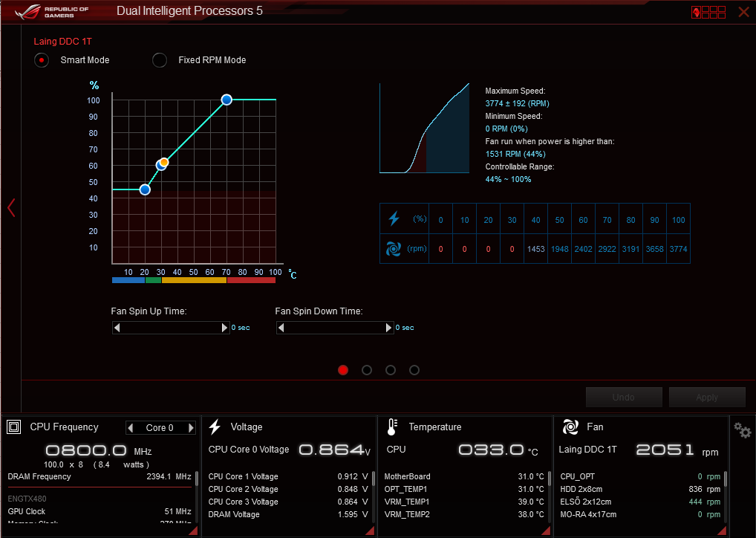Viewport: 756px width, 538px height.
Task: Click the VRM_TEMP1 temperature row
Action: pyautogui.click(x=464, y=502)
